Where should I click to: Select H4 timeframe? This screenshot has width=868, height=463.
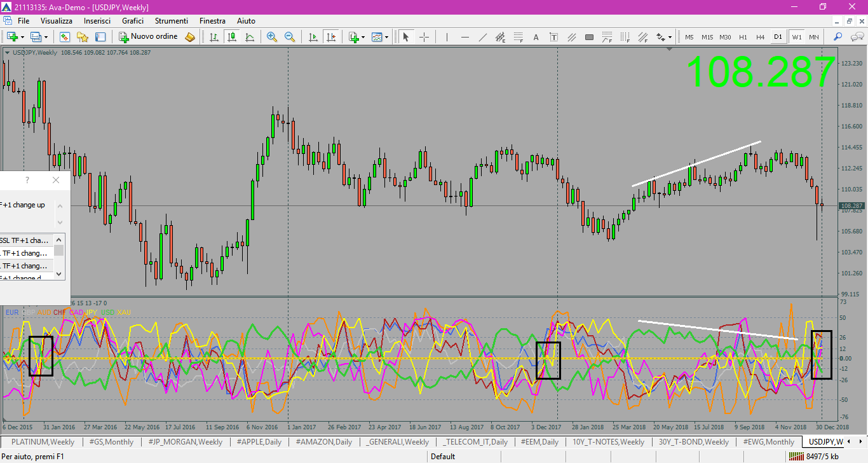pyautogui.click(x=760, y=37)
